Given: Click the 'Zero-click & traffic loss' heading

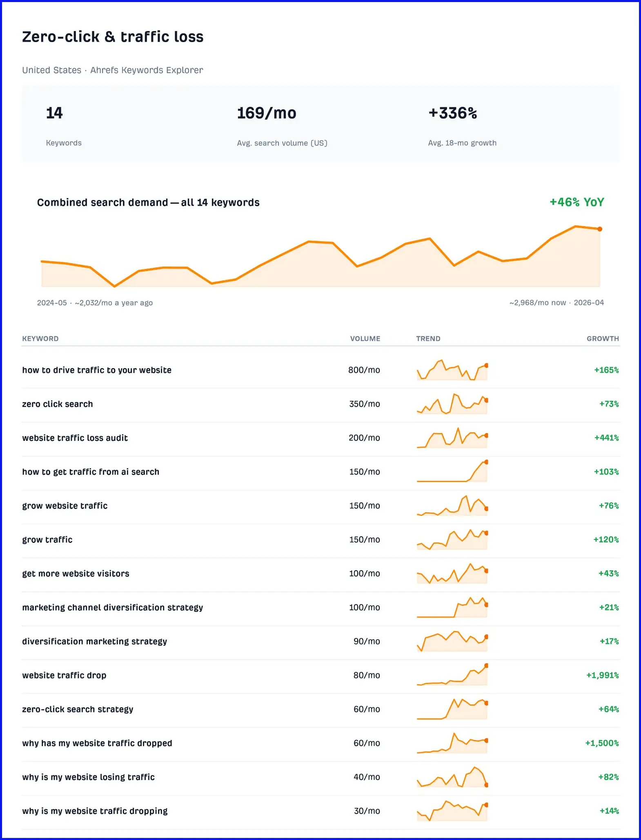Looking at the screenshot, I should (x=113, y=37).
